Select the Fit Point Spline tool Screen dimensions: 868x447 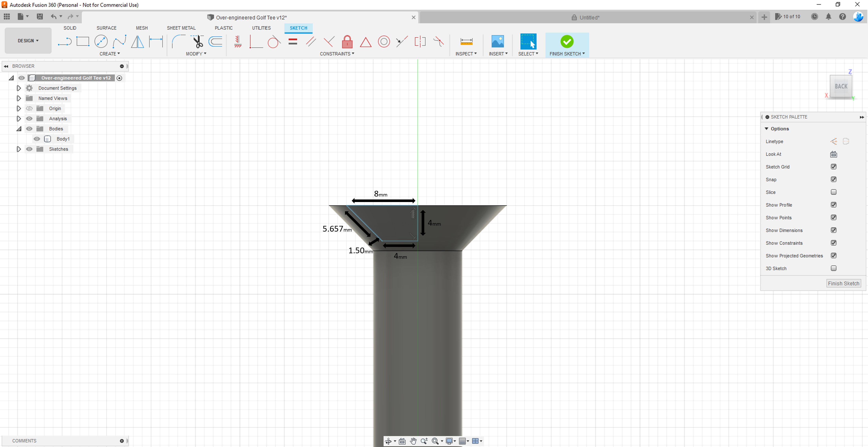[x=119, y=41]
